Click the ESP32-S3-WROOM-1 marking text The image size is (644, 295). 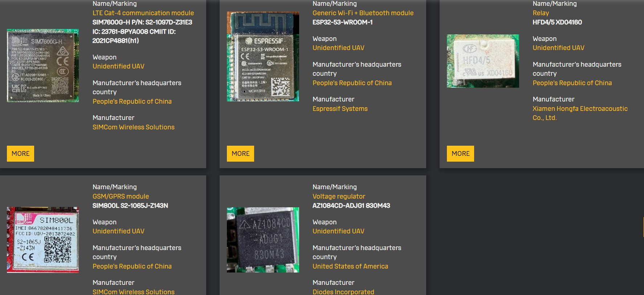[x=342, y=22]
